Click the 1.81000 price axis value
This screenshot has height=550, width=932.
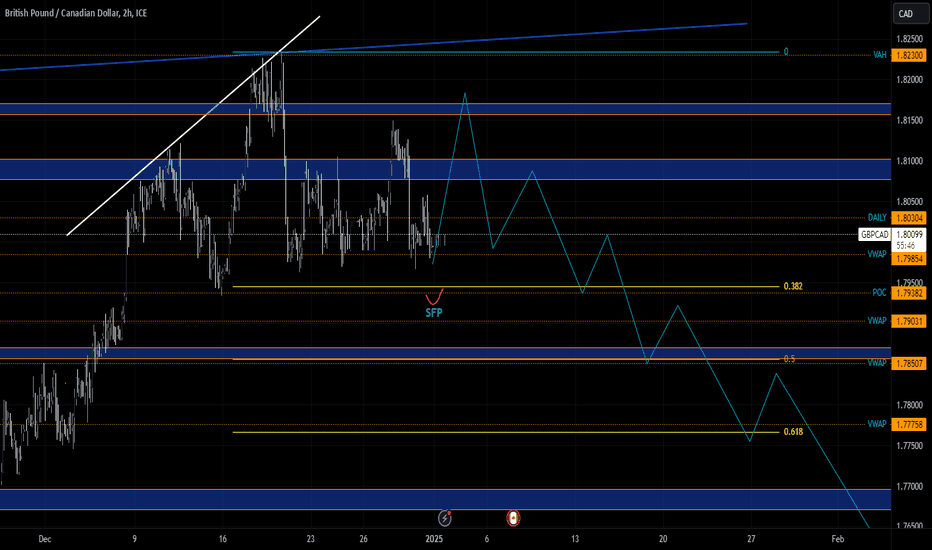(909, 161)
